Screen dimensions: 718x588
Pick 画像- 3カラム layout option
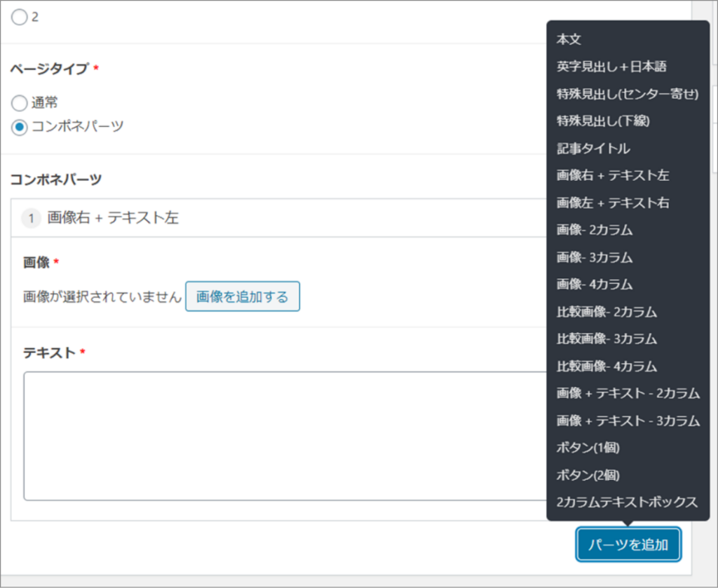click(x=595, y=258)
